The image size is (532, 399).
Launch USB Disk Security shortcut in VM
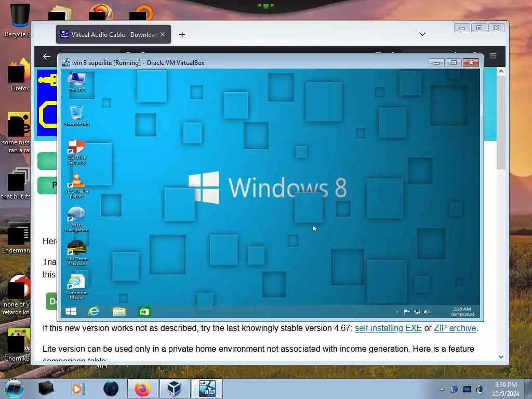tap(77, 152)
